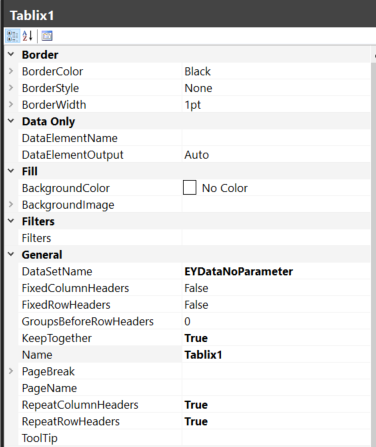The image size is (376, 447).
Task: Select the KeepTogether property label
Action: [x=57, y=338]
